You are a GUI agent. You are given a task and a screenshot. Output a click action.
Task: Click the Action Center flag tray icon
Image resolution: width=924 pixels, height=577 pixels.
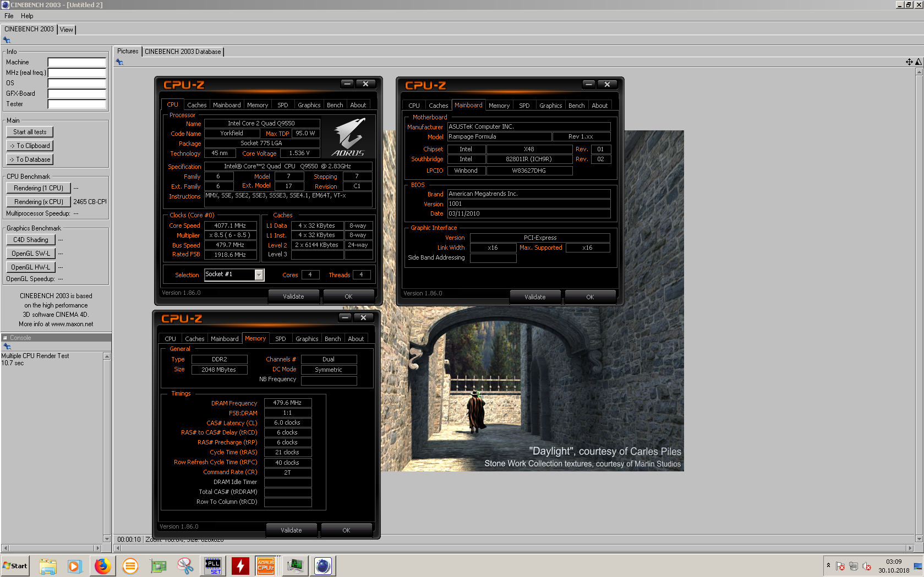click(x=840, y=566)
